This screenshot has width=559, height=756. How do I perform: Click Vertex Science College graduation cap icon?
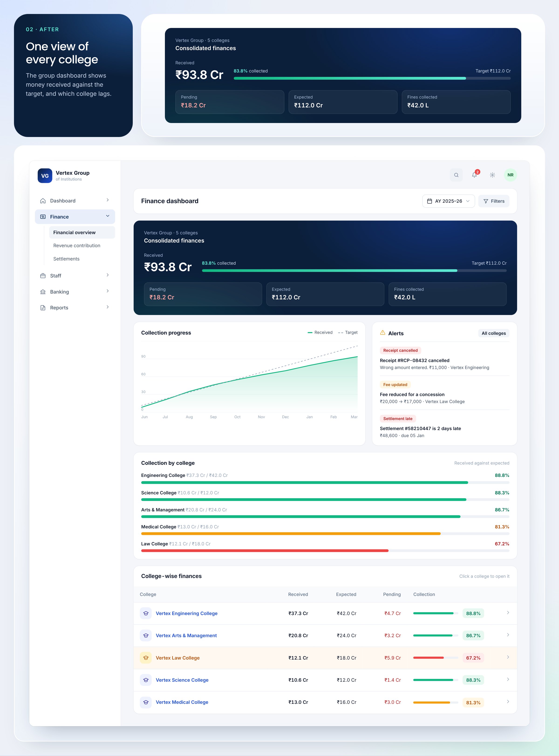click(x=146, y=680)
